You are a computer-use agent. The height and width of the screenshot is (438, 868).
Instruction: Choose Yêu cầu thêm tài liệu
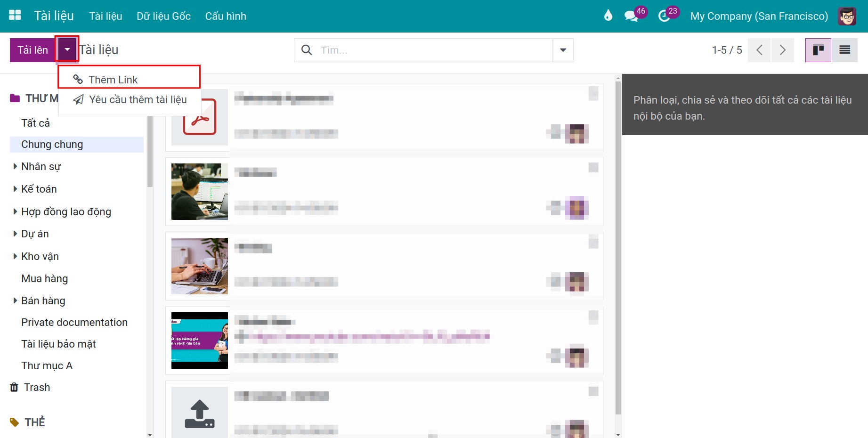[129, 99]
